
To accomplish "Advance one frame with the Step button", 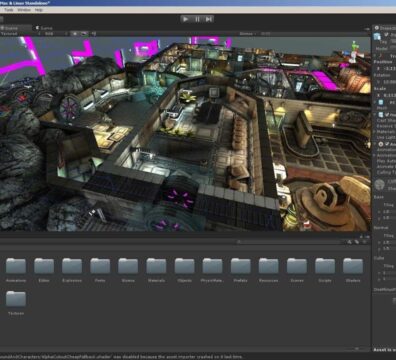I will [209, 19].
